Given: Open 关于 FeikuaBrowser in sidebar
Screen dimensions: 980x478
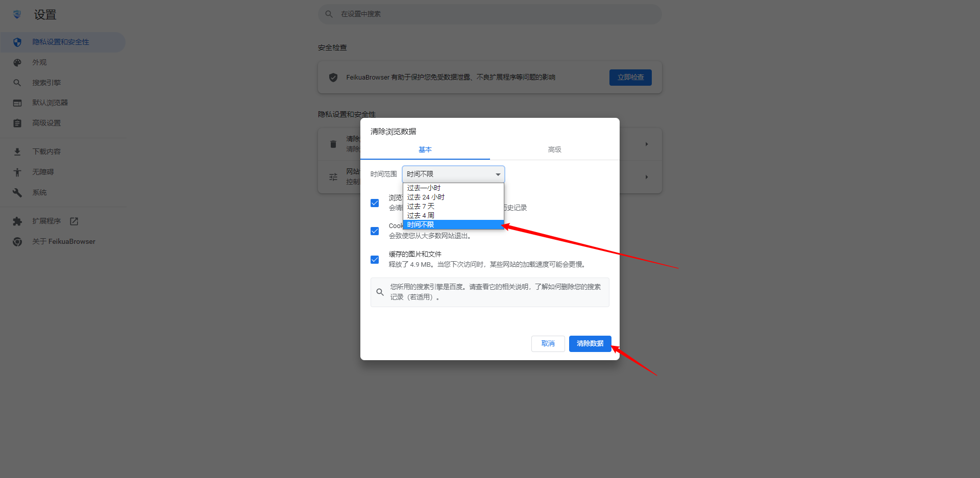Looking at the screenshot, I should click(64, 242).
